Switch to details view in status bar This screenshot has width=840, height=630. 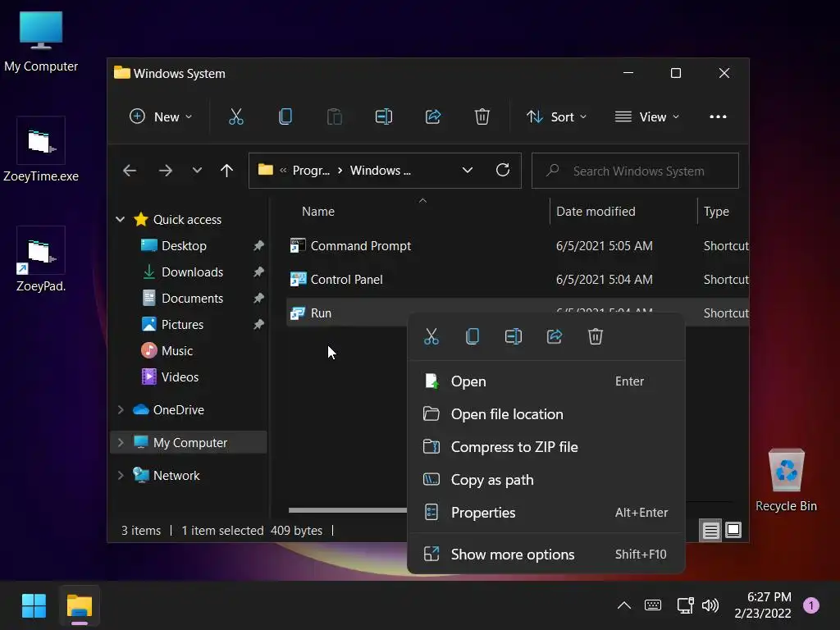click(711, 531)
